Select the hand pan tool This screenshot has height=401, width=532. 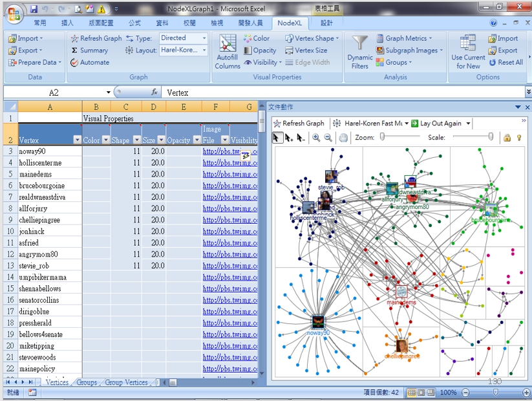click(343, 138)
